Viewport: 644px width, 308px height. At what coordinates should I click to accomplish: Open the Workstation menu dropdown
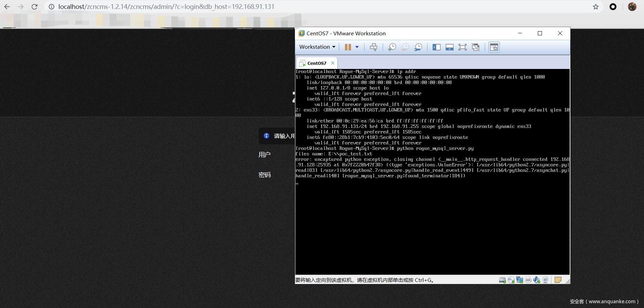317,47
